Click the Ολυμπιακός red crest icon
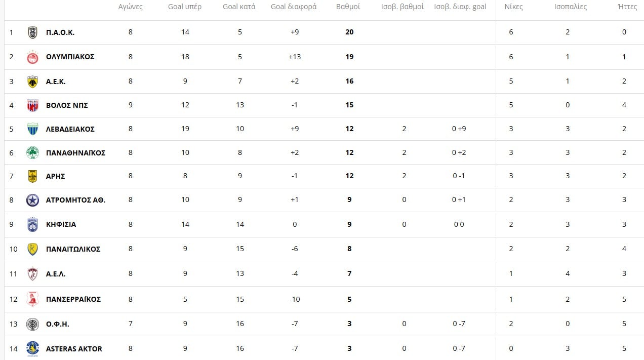The width and height of the screenshot is (644, 360). point(32,57)
